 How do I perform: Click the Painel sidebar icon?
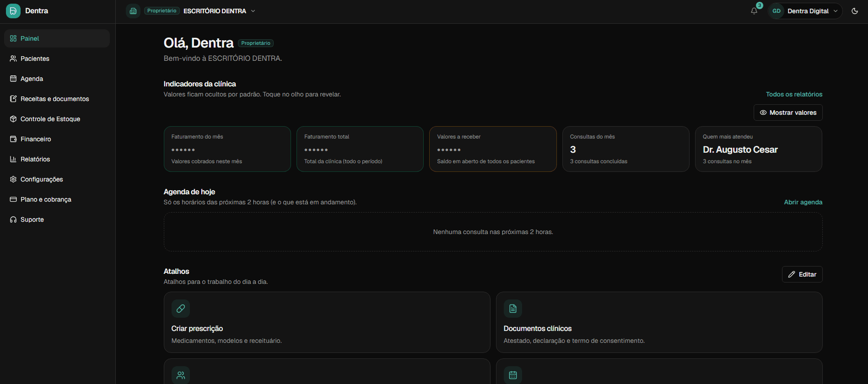coord(13,38)
